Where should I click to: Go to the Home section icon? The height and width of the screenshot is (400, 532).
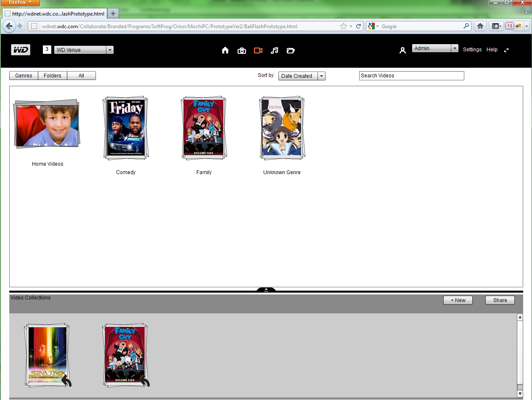pyautogui.click(x=225, y=50)
